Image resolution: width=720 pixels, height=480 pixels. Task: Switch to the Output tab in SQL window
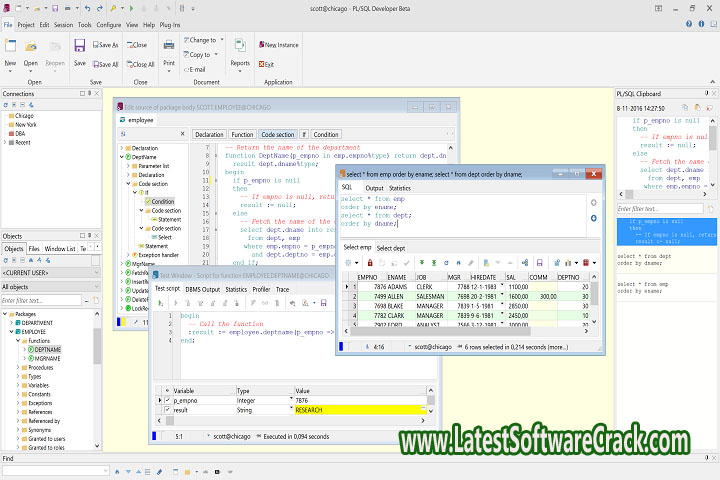374,188
